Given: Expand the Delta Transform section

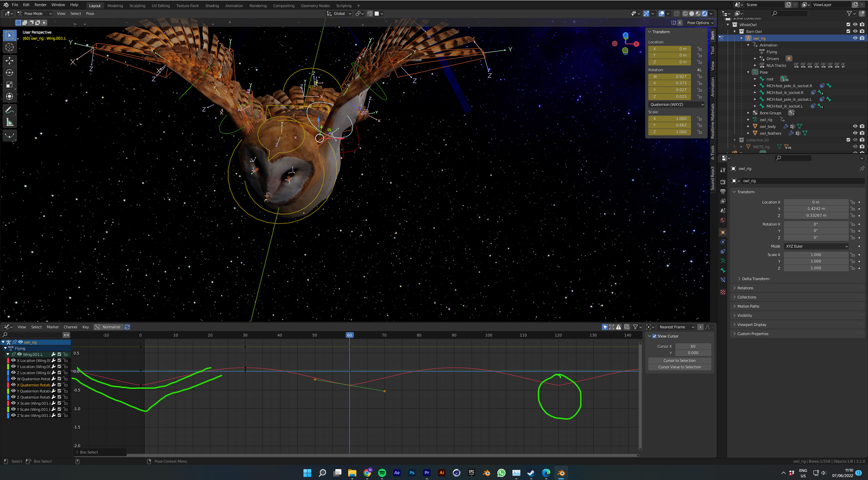Looking at the screenshot, I should tap(754, 279).
